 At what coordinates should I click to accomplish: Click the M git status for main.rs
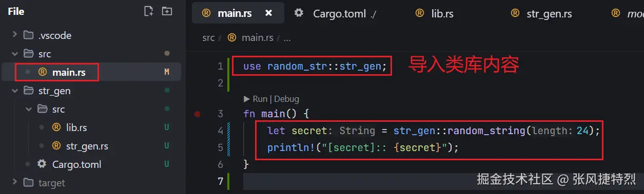click(x=167, y=72)
